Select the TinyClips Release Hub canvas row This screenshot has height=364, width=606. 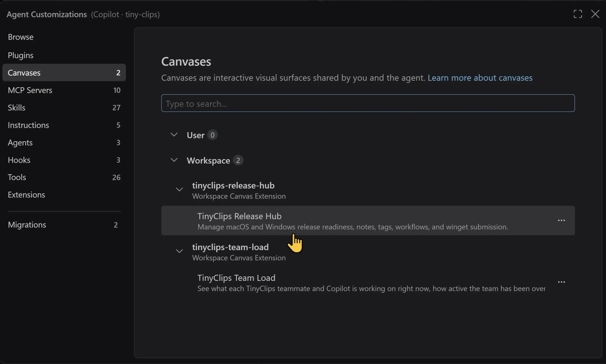[x=368, y=221]
